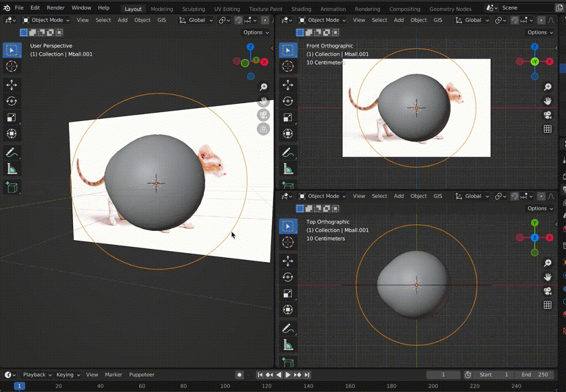Click the zoom magnifier icon in User Perspective viewport
This screenshot has width=566, height=392.
pyautogui.click(x=264, y=87)
